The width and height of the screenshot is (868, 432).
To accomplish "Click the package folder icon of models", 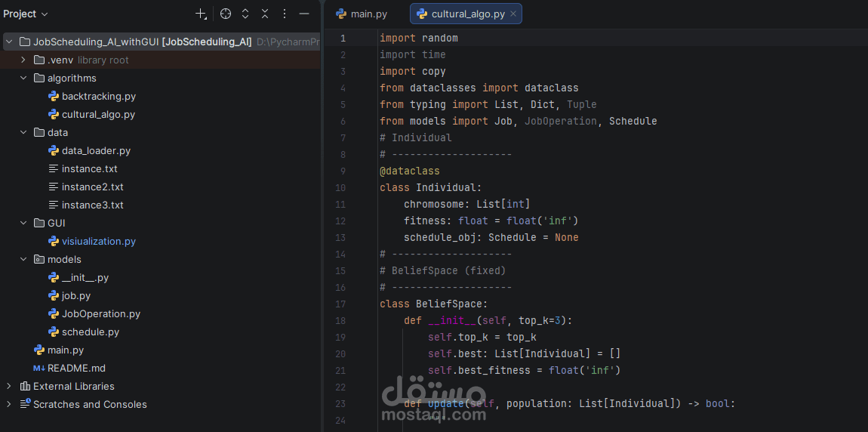I will (x=38, y=259).
